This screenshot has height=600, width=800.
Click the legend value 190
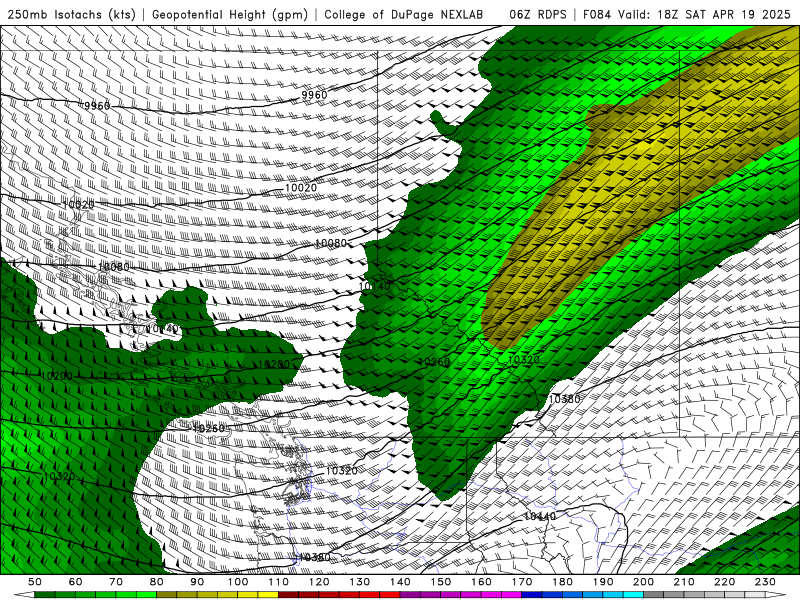click(x=603, y=582)
